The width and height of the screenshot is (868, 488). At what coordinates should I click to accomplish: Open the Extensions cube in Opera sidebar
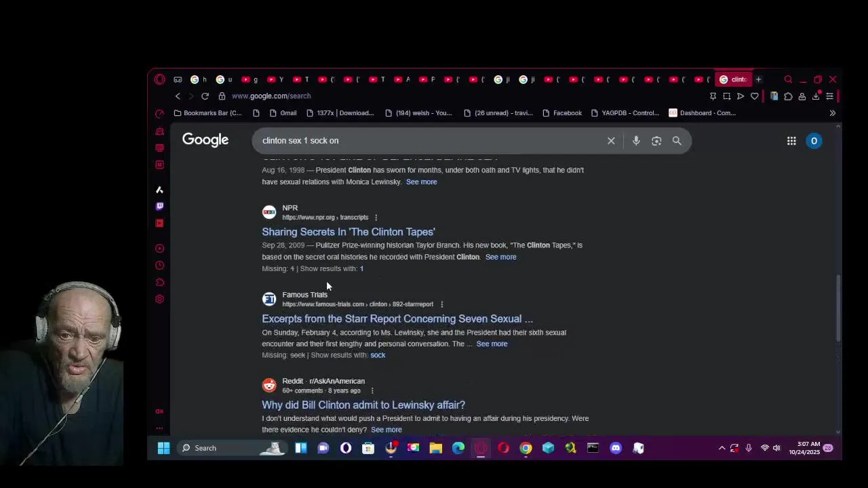(x=159, y=282)
